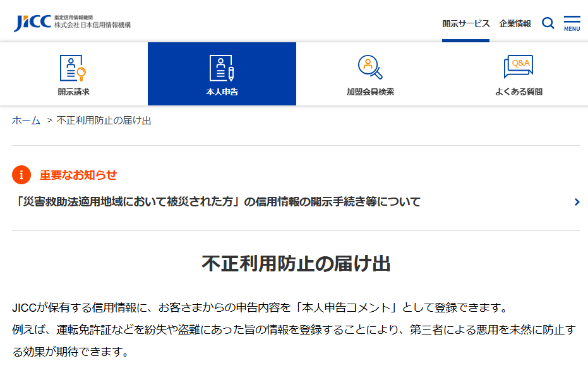Open the 企業情報 header menu
The width and height of the screenshot is (588, 373).
click(x=515, y=23)
